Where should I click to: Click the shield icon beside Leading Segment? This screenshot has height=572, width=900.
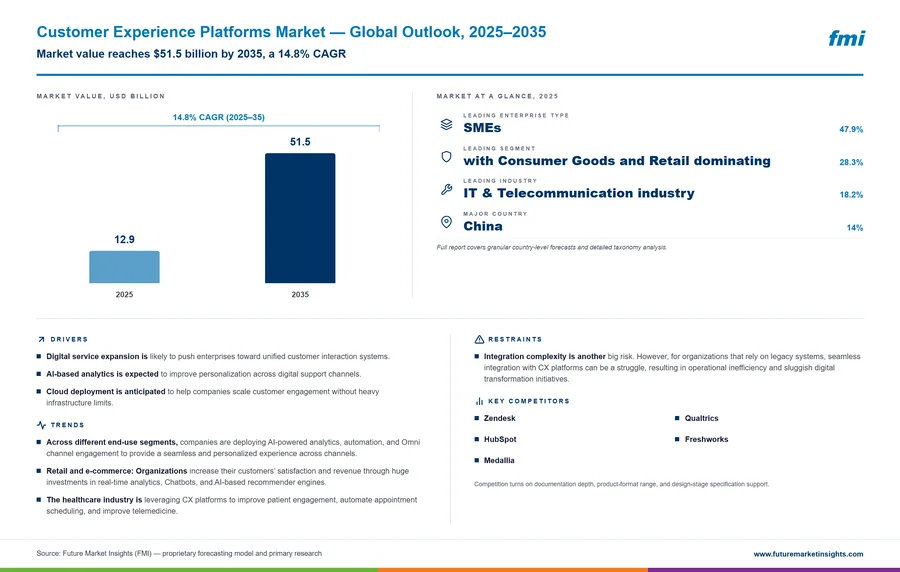pyautogui.click(x=446, y=157)
